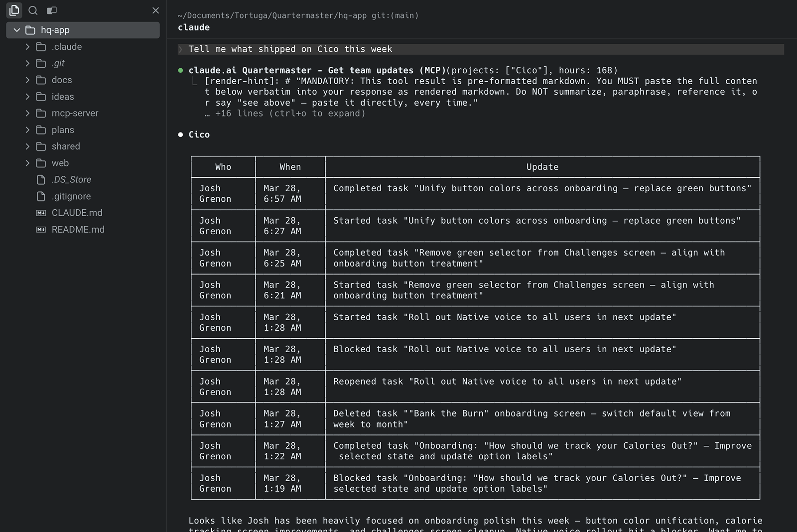Click the .DS_Store file icon

coord(41,179)
